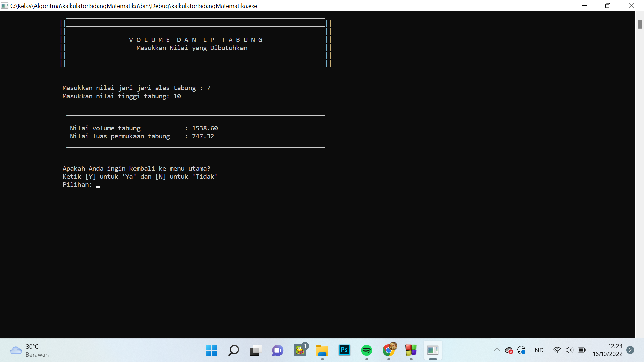Click the taskbar Search icon

pyautogui.click(x=233, y=350)
